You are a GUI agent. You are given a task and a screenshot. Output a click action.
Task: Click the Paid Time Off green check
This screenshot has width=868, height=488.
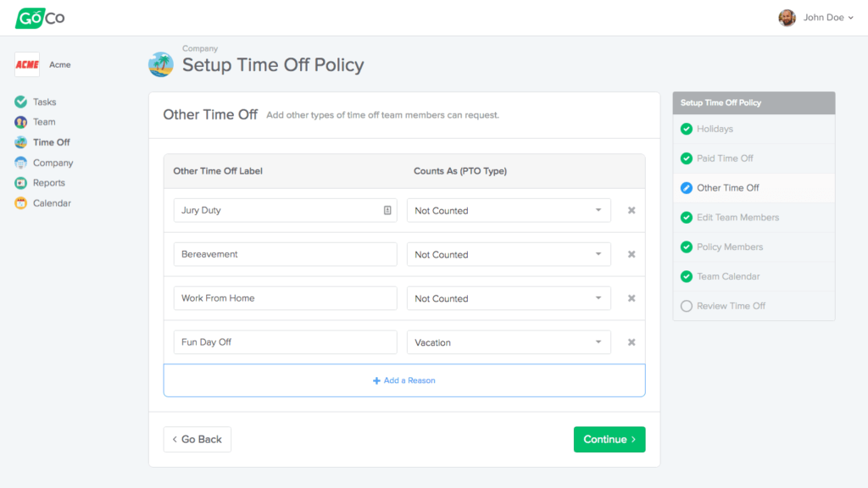(686, 158)
